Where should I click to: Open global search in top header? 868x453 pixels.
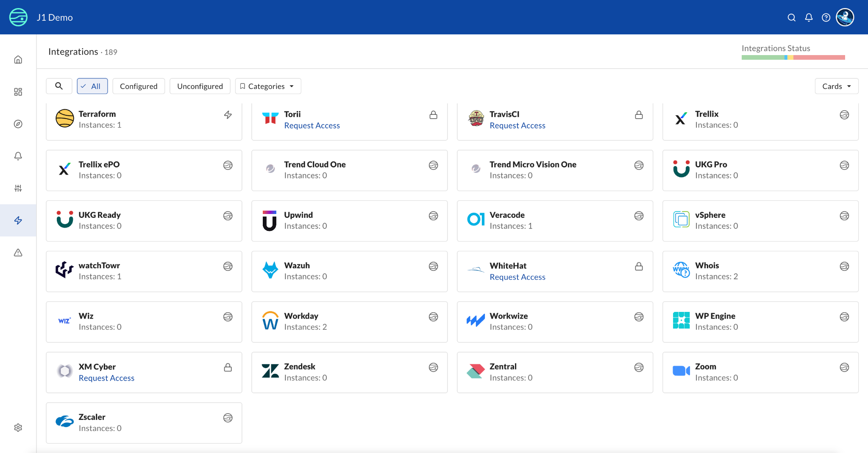point(791,17)
